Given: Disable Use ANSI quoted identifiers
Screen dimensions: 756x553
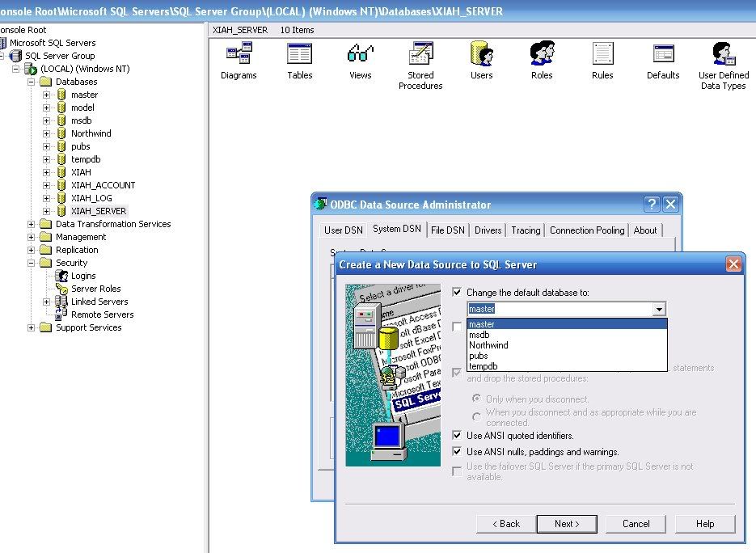Looking at the screenshot, I should (x=458, y=436).
